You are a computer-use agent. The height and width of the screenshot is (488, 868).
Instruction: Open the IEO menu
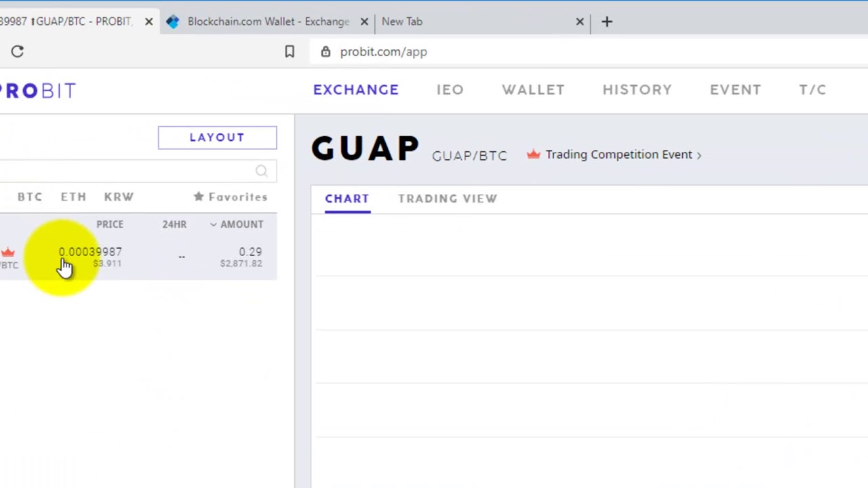pyautogui.click(x=450, y=89)
